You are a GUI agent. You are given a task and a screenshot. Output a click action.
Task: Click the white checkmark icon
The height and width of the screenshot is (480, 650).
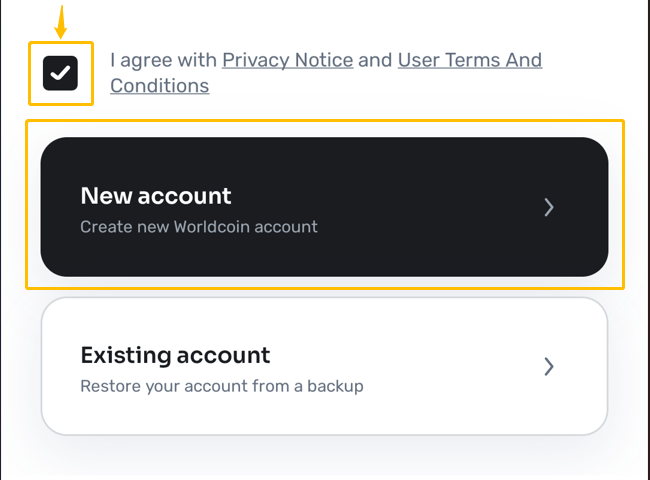61,73
